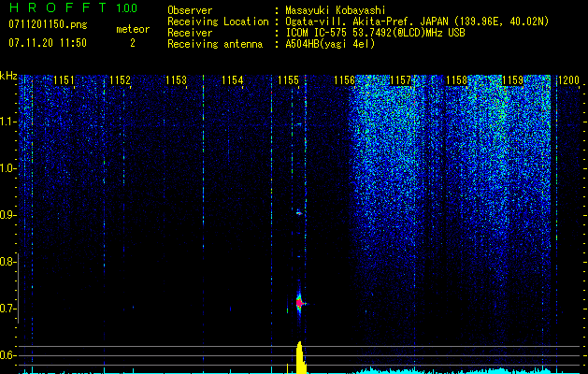Image resolution: width=588 pixels, height=374 pixels.
Task: Click time marker 1200
Action: (569, 79)
